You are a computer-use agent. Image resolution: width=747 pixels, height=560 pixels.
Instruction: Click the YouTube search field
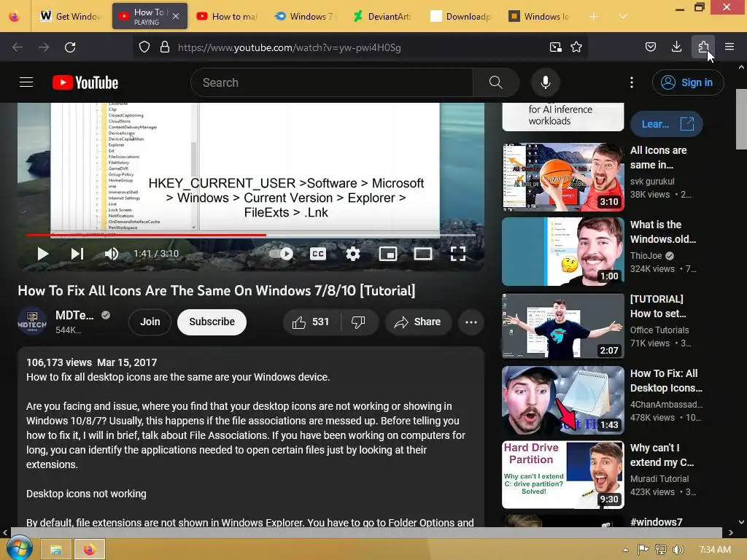(x=332, y=82)
